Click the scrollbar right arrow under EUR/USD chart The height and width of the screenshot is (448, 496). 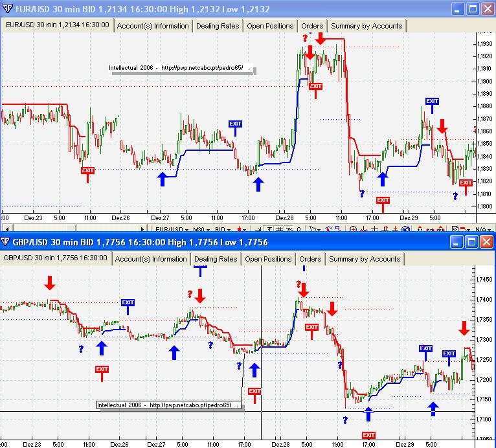point(142,229)
